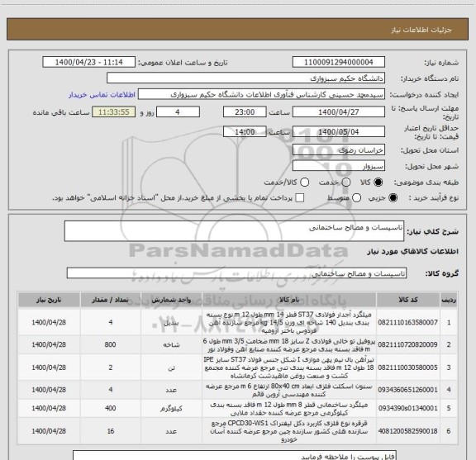This screenshot has width=476, height=460.
Task: Toggle the اسناد خزانه اسلامی payment checkbox
Action: tap(300, 198)
